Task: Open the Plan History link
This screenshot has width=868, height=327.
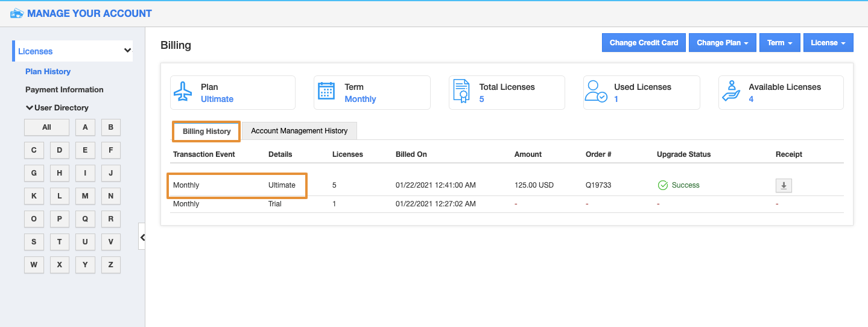Action: click(x=48, y=72)
